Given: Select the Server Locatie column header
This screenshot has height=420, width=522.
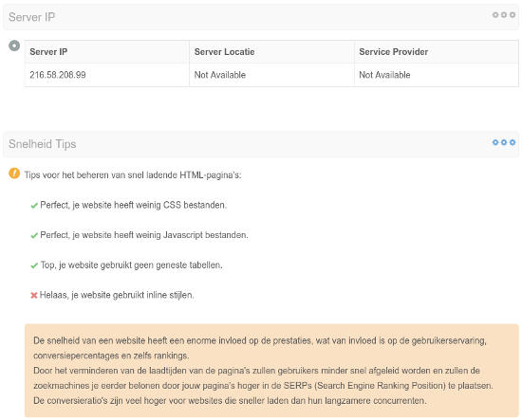Looking at the screenshot, I should [271, 52].
